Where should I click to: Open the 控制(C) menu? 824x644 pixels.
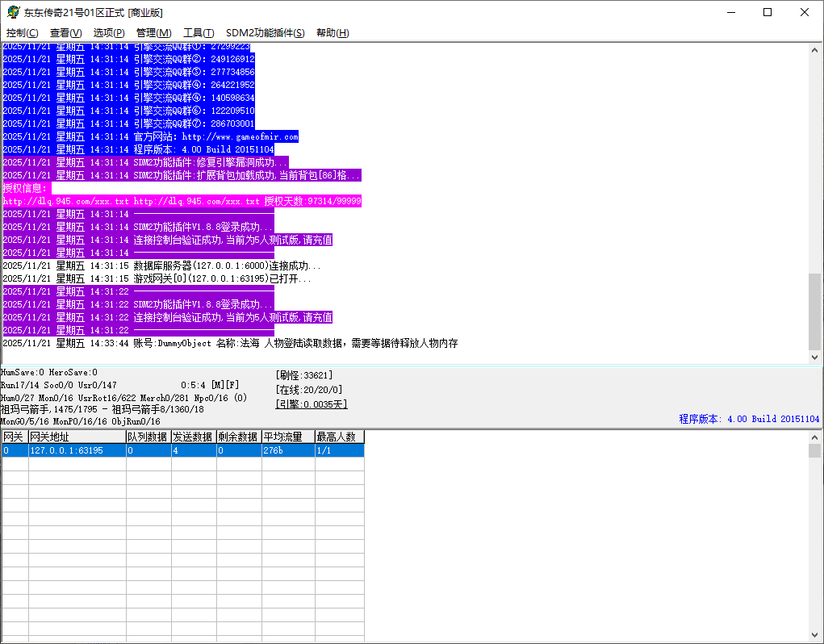pyautogui.click(x=22, y=33)
